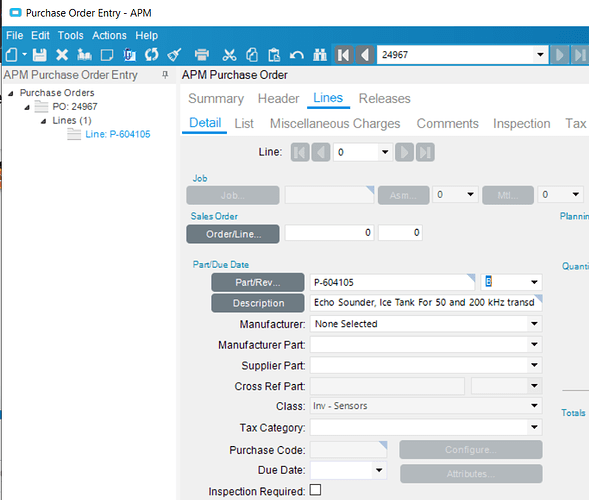Open the Due Date calendar dropdown

coord(379,470)
